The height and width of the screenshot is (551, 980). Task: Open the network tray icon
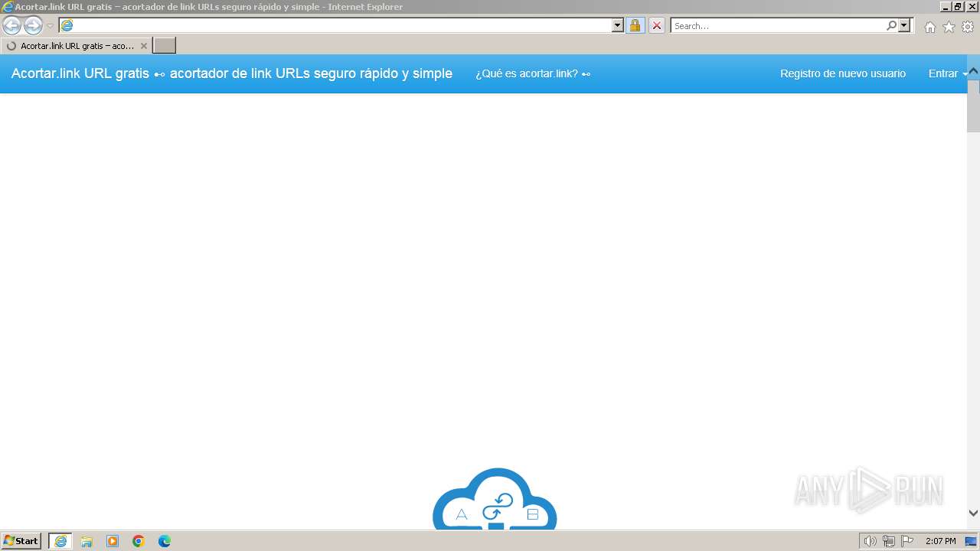click(889, 541)
